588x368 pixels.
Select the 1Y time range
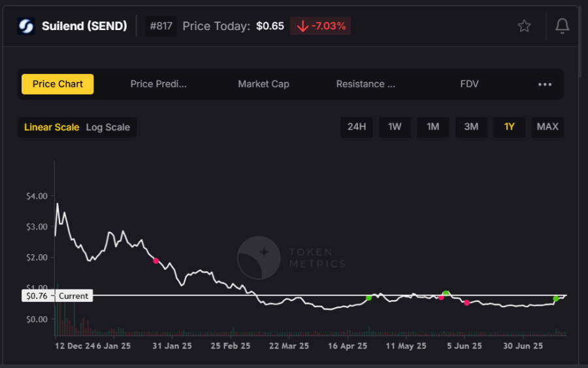[509, 127]
